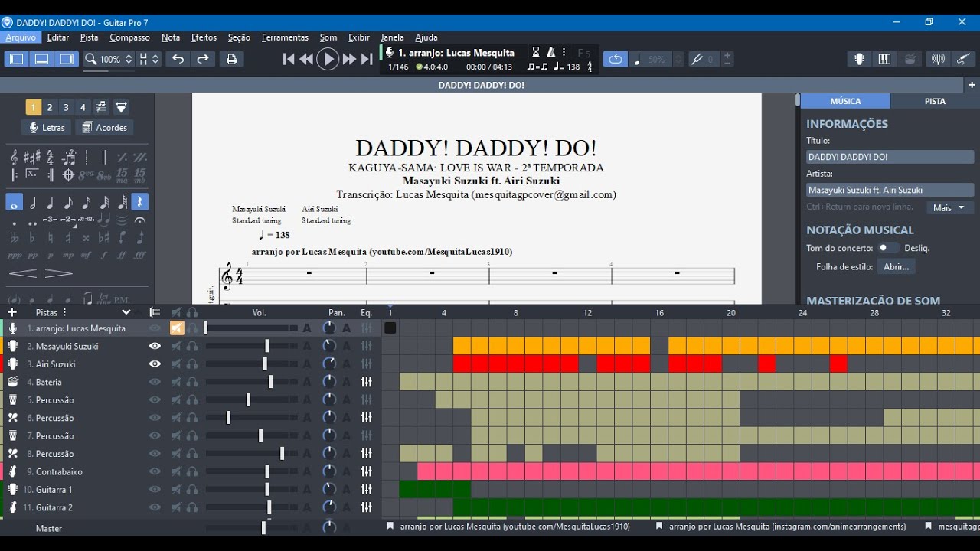Select the quarter note duration

(x=51, y=203)
